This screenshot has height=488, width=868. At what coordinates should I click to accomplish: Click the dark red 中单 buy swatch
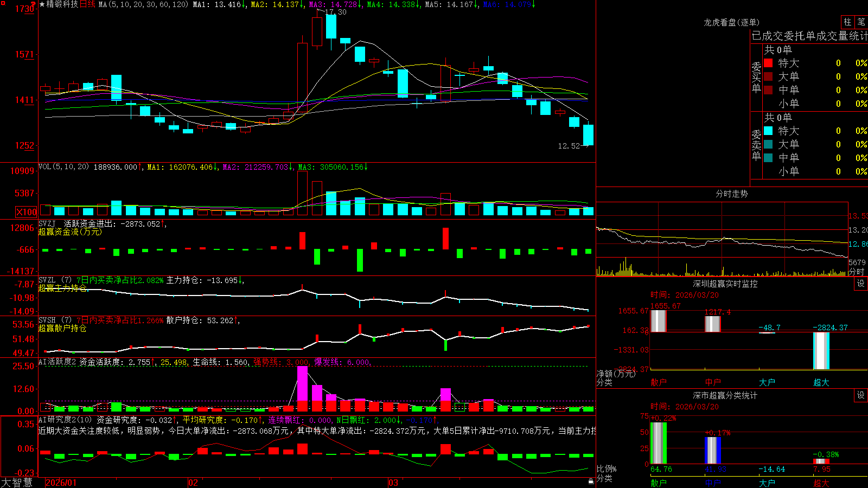[x=768, y=90]
